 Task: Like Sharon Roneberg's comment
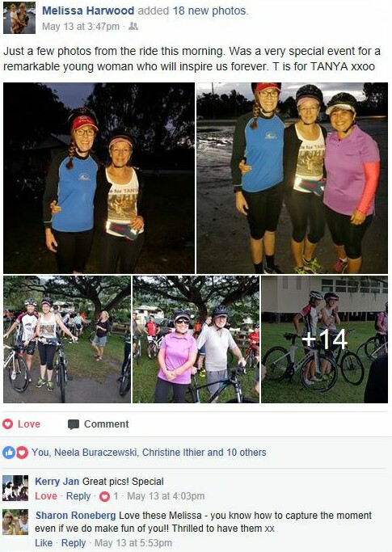click(44, 543)
